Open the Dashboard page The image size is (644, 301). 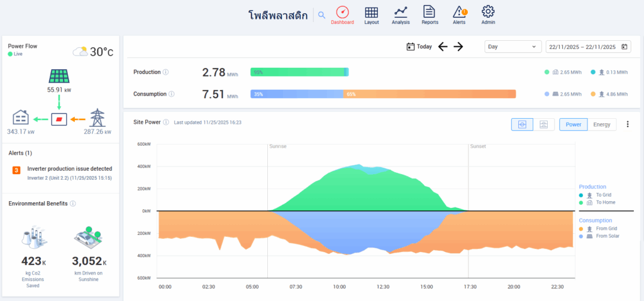(342, 14)
